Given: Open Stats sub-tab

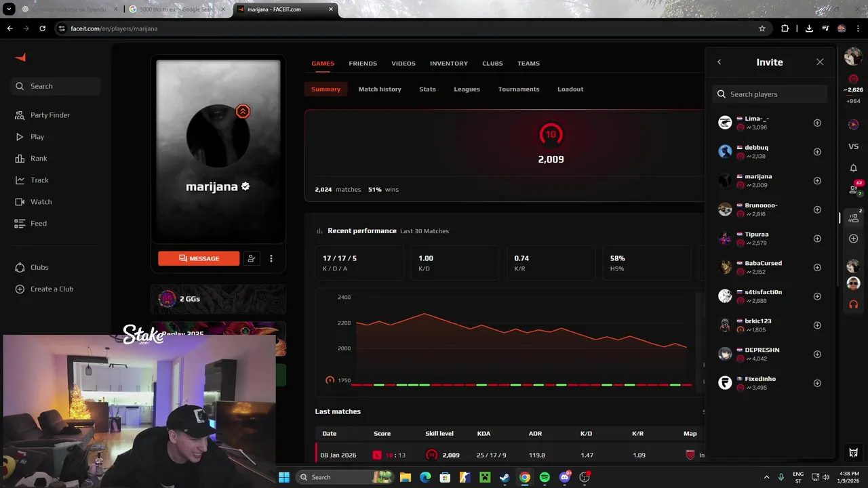Looking at the screenshot, I should point(427,89).
